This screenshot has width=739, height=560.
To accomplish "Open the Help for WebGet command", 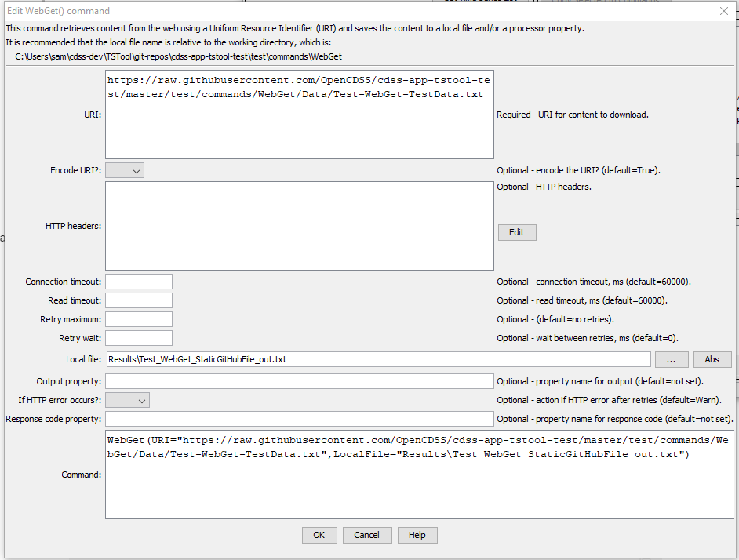I will coord(417,534).
